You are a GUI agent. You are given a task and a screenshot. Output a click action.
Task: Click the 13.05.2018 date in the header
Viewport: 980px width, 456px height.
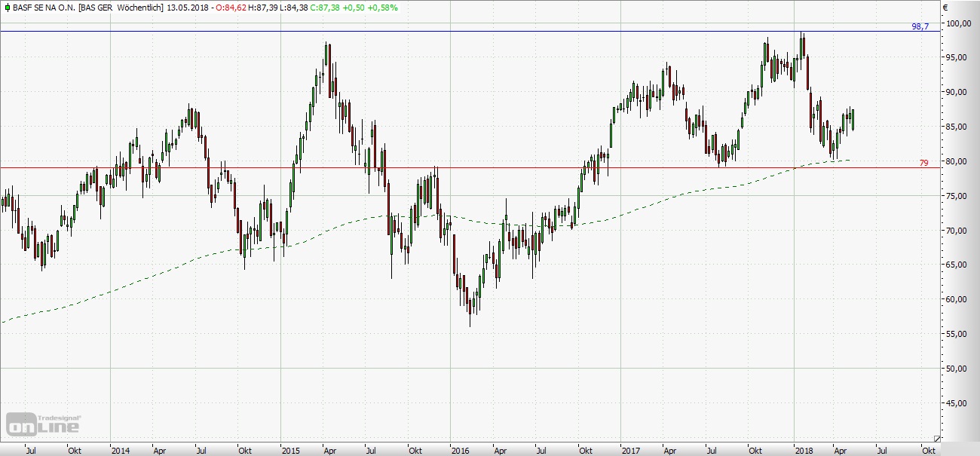coord(189,8)
